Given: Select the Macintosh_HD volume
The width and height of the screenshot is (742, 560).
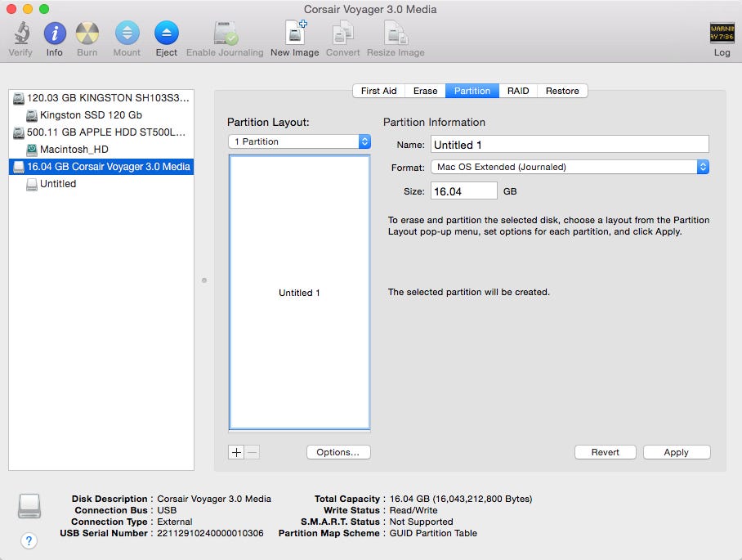Looking at the screenshot, I should coord(101,149).
